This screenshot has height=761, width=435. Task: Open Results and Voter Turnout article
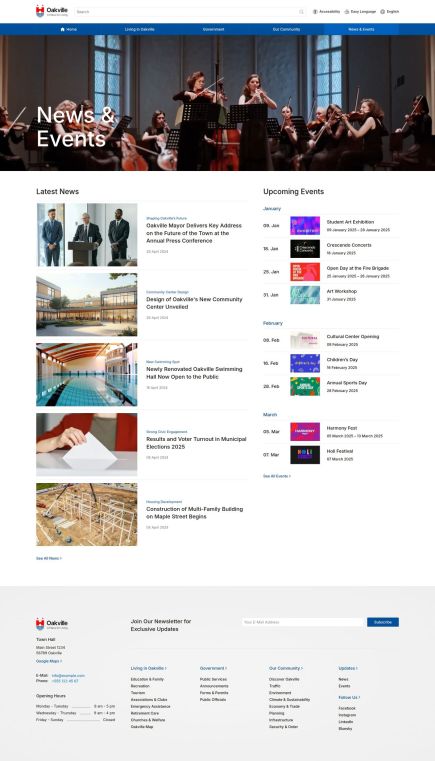(196, 443)
